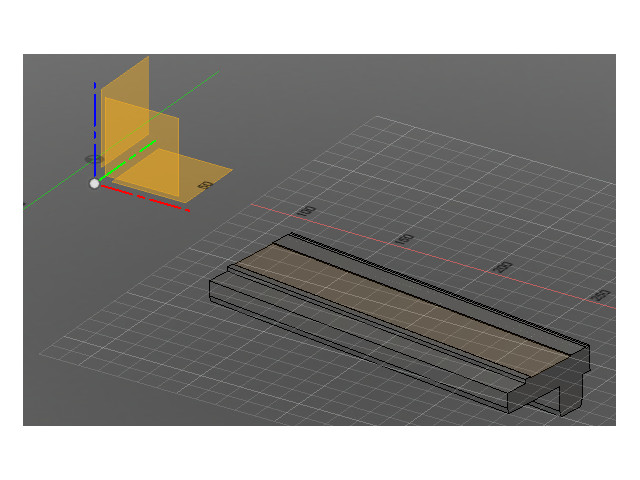The image size is (640, 480).
Task: Click the red dashed X axis
Action: pos(146,198)
